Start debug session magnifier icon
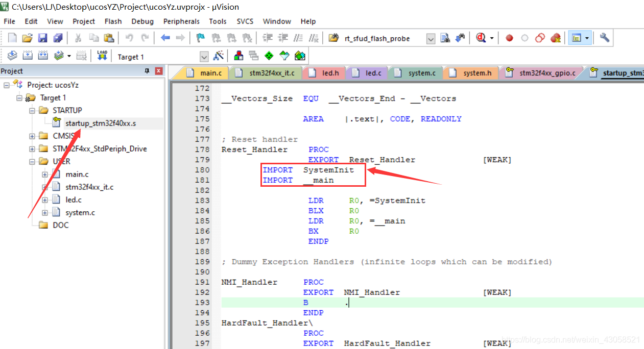This screenshot has width=644, height=349. (481, 38)
